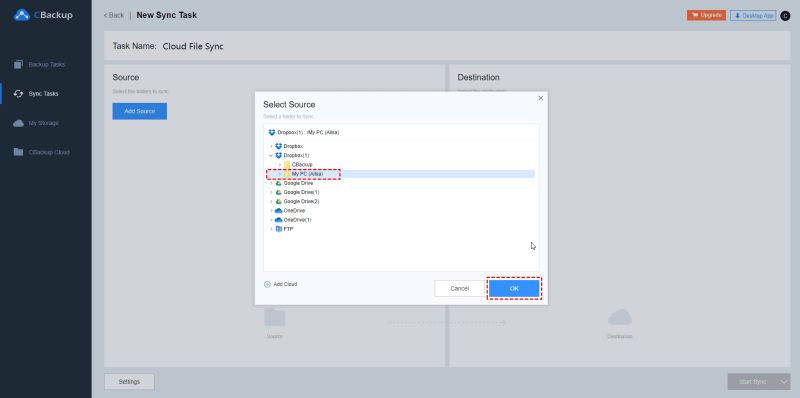800x398 pixels.
Task: Click the My Storage cloud icon
Action: (18, 123)
